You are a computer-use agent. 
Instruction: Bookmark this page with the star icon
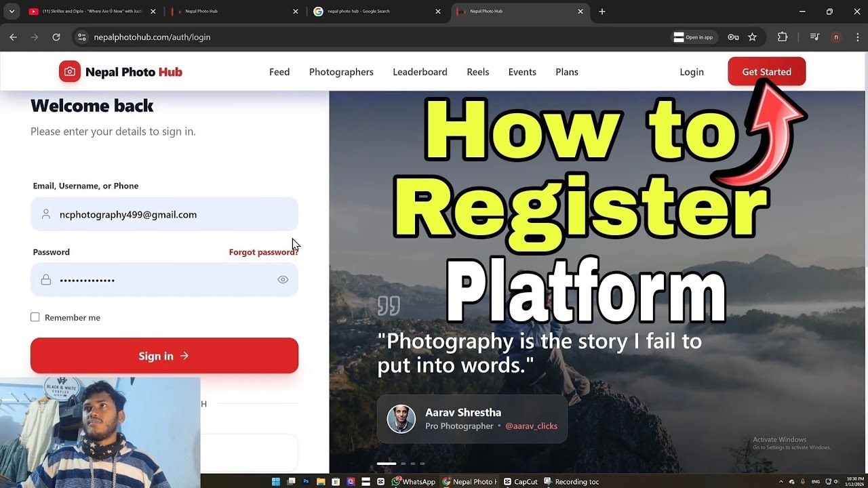pos(752,37)
